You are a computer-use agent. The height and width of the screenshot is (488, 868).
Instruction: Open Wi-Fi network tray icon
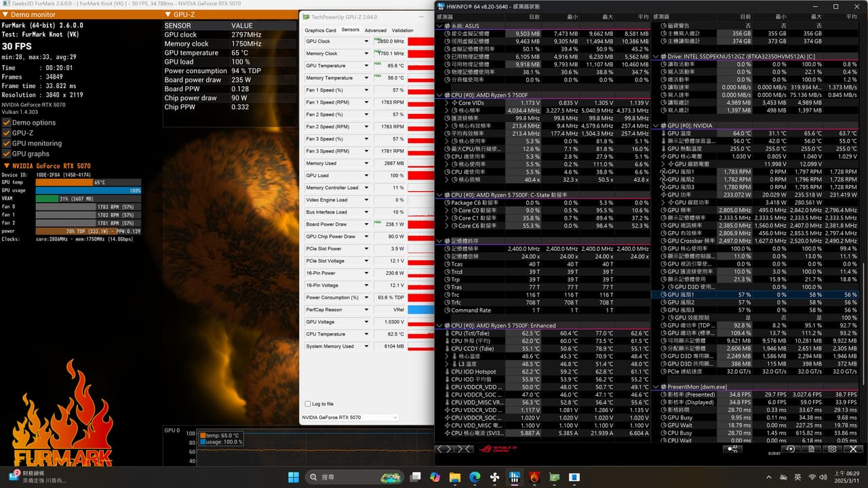pyautogui.click(x=812, y=477)
